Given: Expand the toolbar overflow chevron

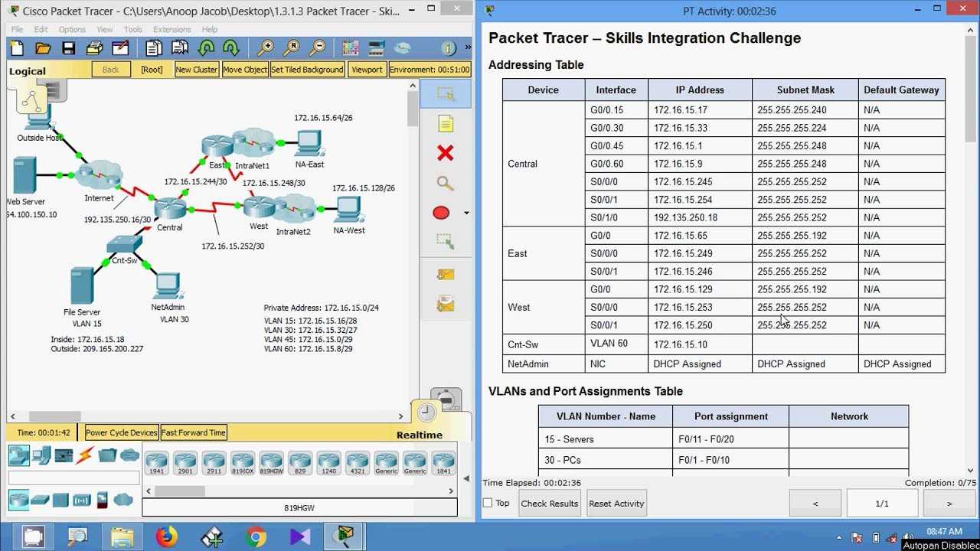Looking at the screenshot, I should click(467, 48).
